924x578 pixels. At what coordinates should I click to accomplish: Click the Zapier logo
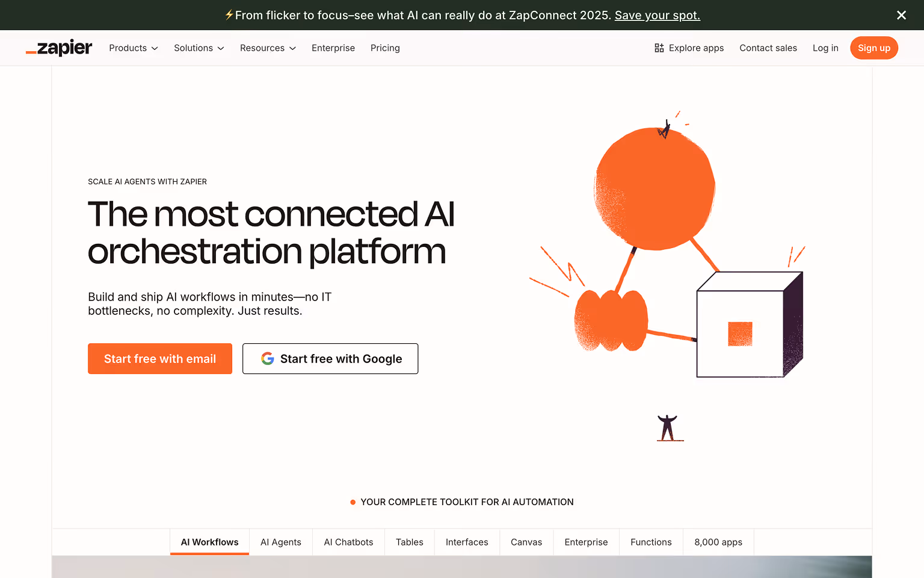(x=58, y=48)
